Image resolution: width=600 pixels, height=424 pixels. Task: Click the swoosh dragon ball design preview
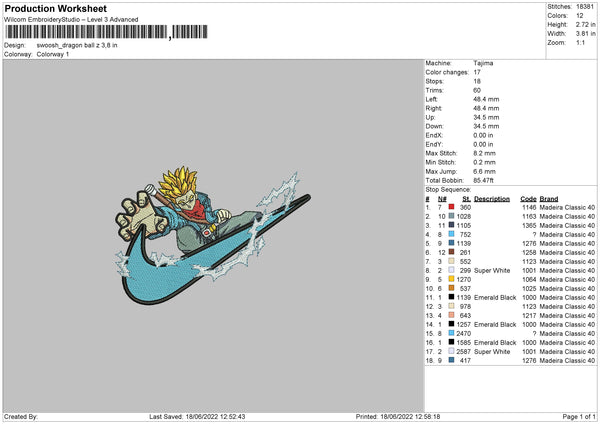[213, 235]
